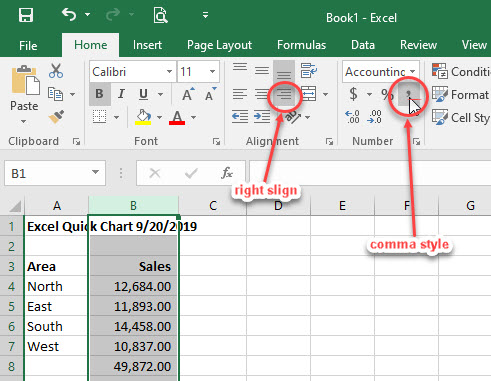Screen dimensions: 491x381
Task: Open the Alignment dialog launcher
Action: (330, 142)
